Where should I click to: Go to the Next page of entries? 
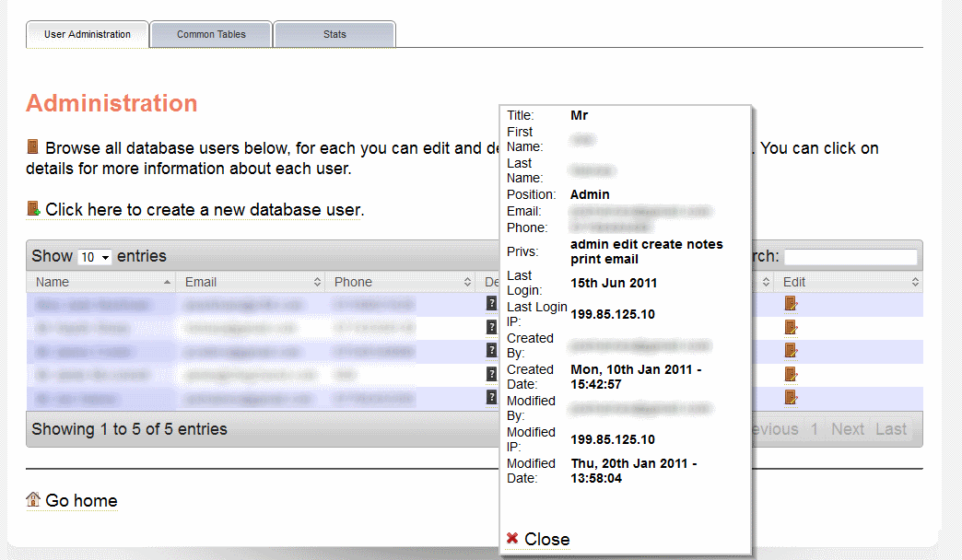[x=847, y=429]
